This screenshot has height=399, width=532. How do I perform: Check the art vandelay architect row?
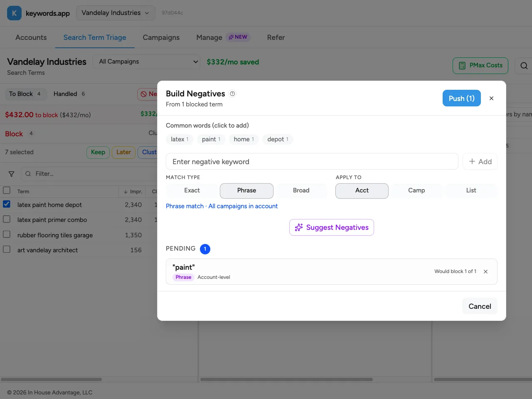[x=7, y=249]
